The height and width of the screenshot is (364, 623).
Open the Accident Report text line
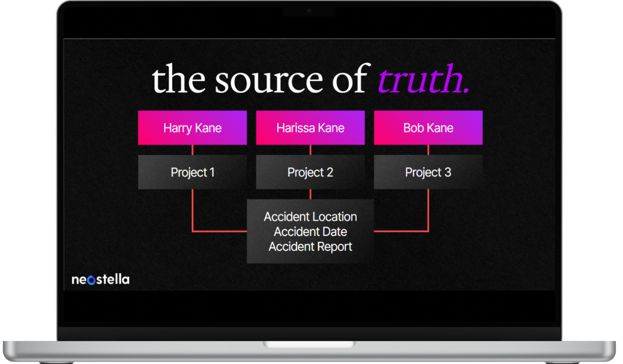[310, 247]
